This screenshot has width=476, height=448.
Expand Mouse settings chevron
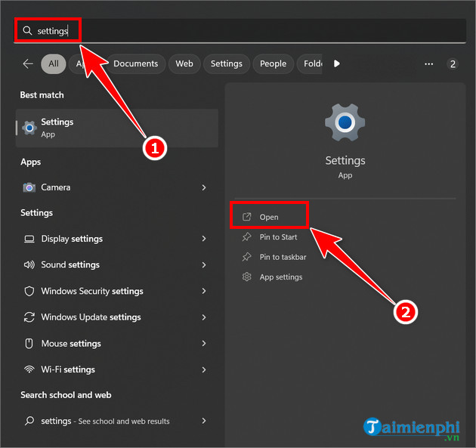point(204,344)
